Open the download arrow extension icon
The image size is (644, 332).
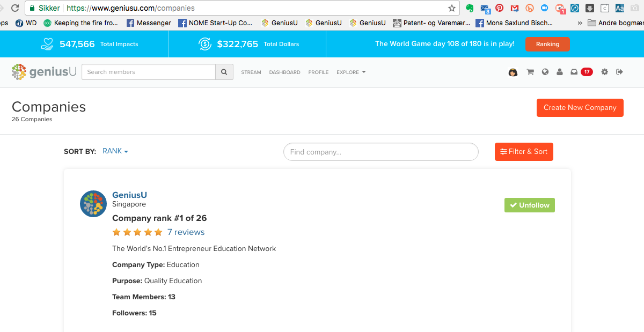pyautogui.click(x=590, y=8)
